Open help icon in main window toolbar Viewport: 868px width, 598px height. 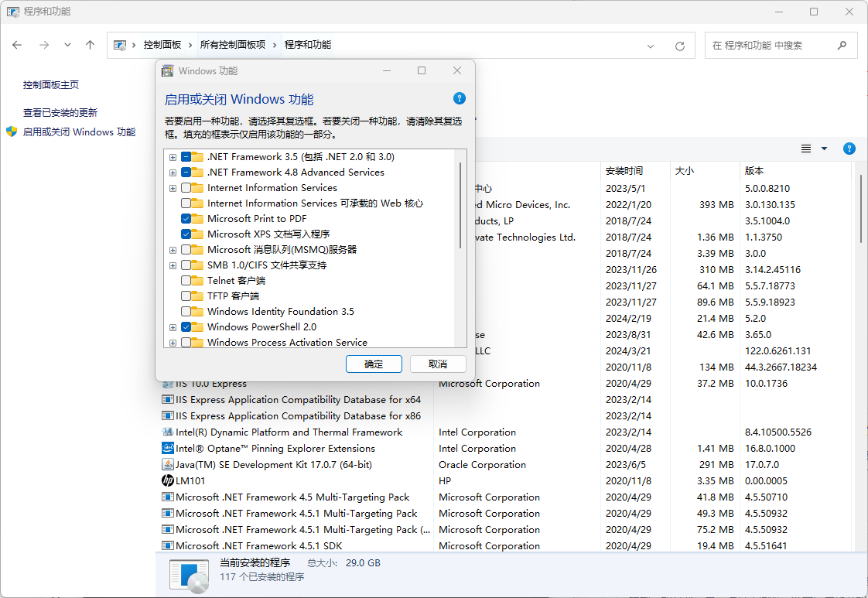click(x=849, y=149)
